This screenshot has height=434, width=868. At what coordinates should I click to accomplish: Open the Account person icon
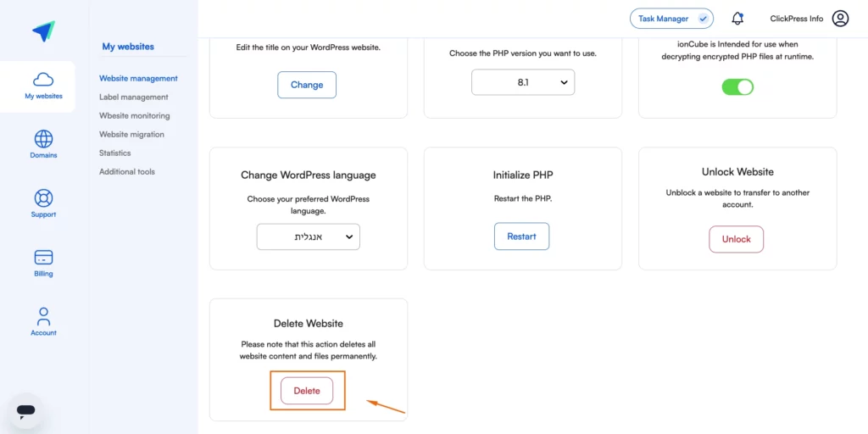click(x=43, y=317)
